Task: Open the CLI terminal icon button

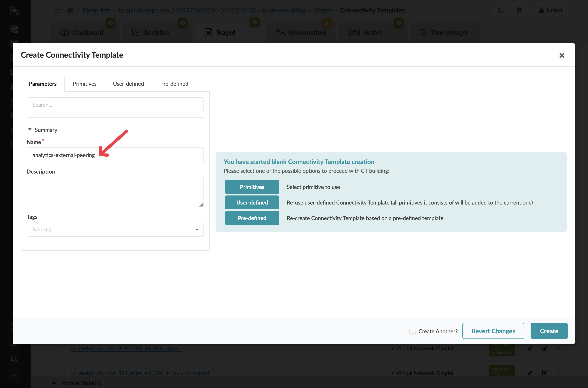Action: pyautogui.click(x=501, y=10)
